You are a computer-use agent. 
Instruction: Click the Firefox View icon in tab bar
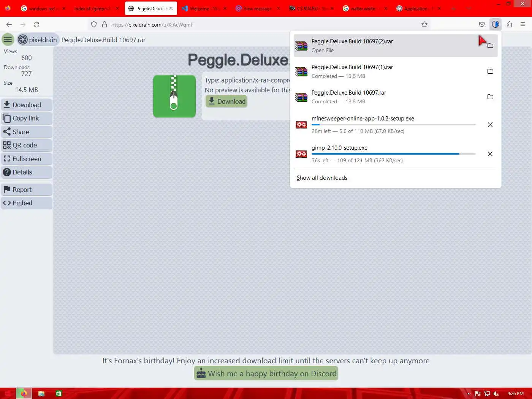point(8,8)
